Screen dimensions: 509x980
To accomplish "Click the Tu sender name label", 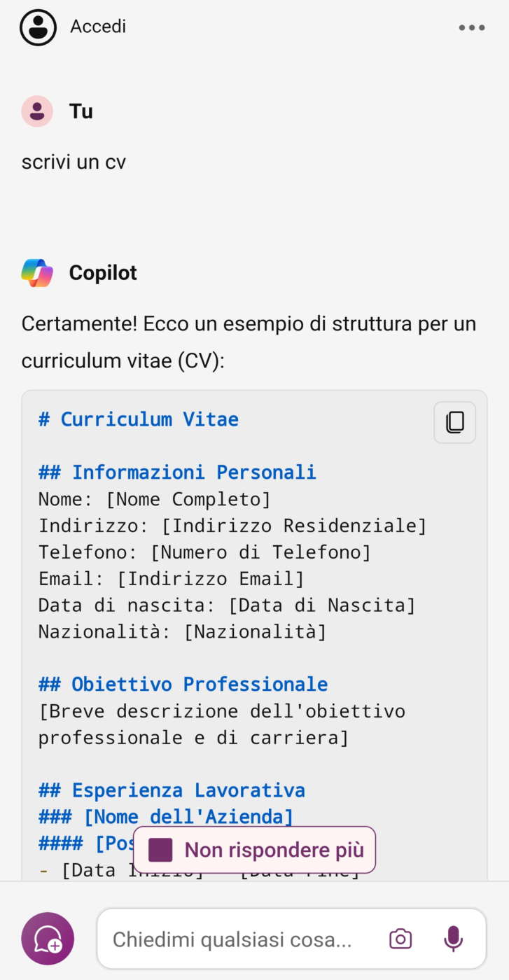I will (x=81, y=111).
